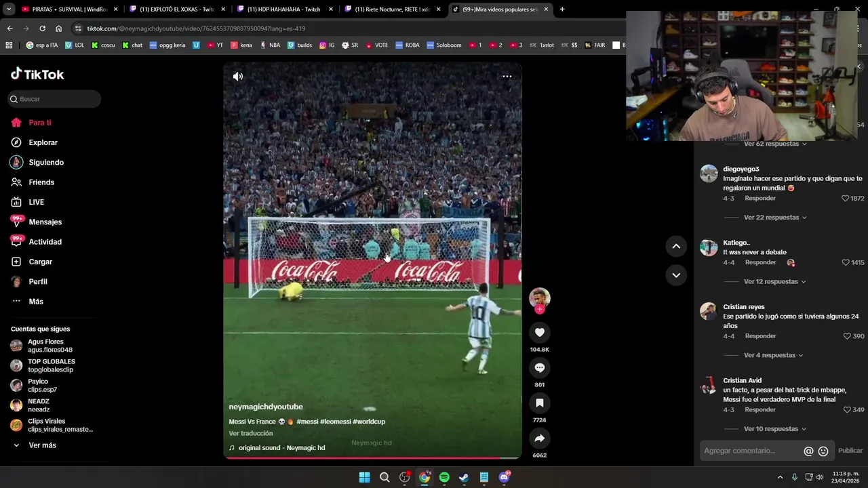The width and height of the screenshot is (868, 488).
Task: Expand Ver 12 respuestas replies
Action: click(x=775, y=281)
